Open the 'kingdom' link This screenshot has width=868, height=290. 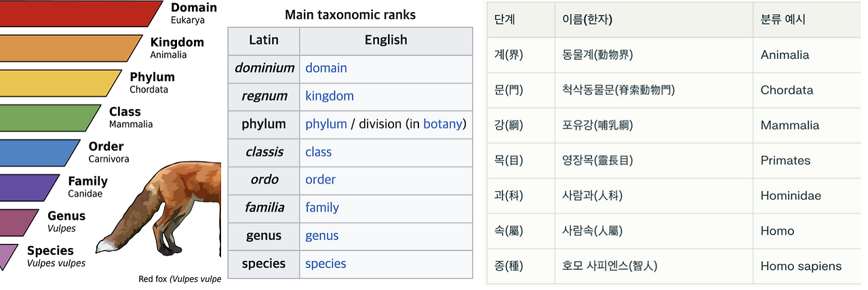330,96
